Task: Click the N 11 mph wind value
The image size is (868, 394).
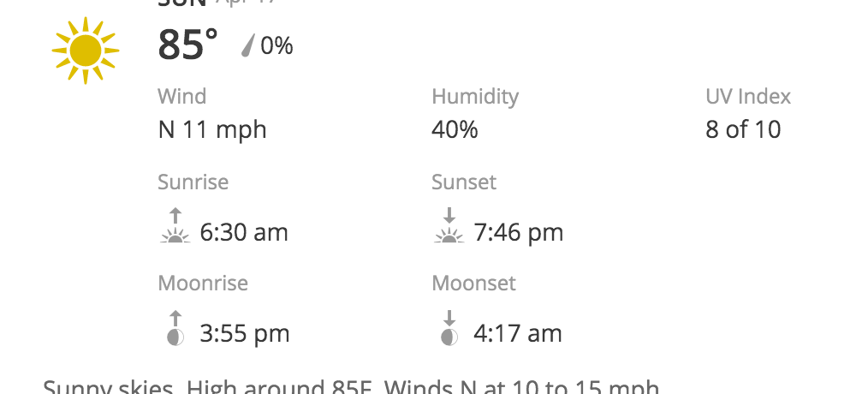Action: [212, 130]
